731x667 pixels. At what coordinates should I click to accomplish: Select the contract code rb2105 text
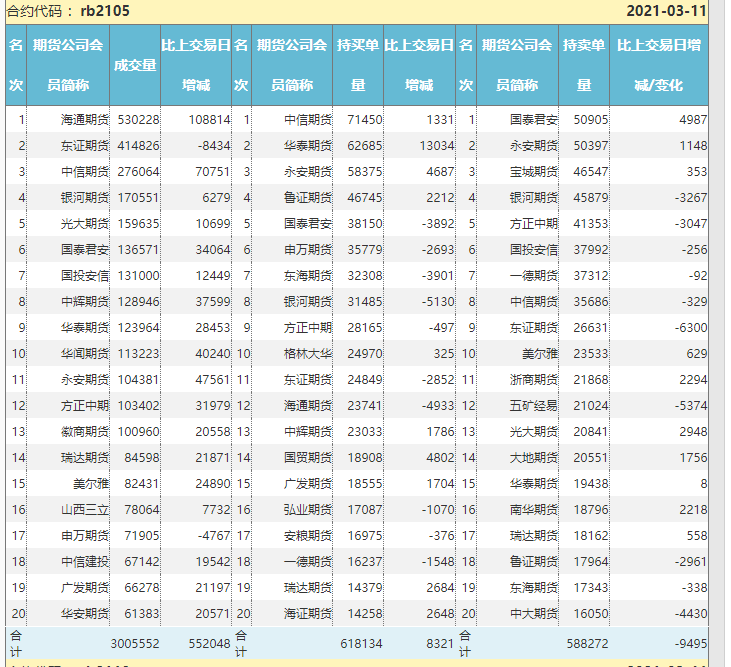point(105,10)
